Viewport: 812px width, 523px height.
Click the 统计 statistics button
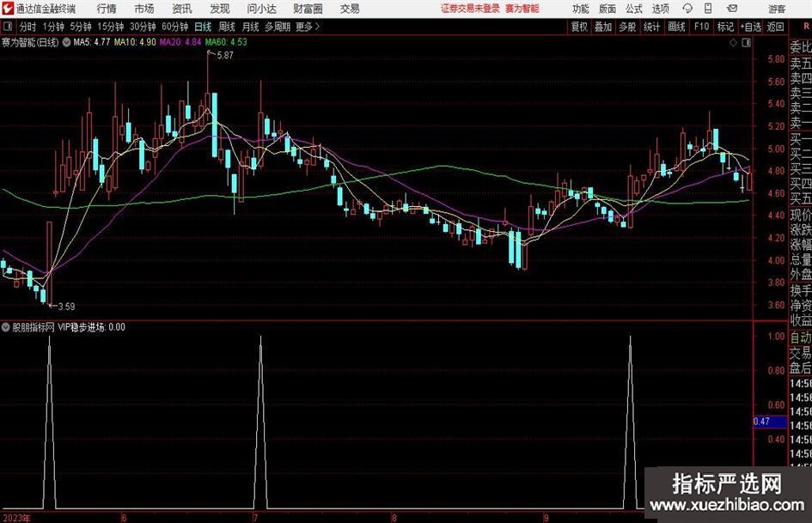(x=651, y=27)
